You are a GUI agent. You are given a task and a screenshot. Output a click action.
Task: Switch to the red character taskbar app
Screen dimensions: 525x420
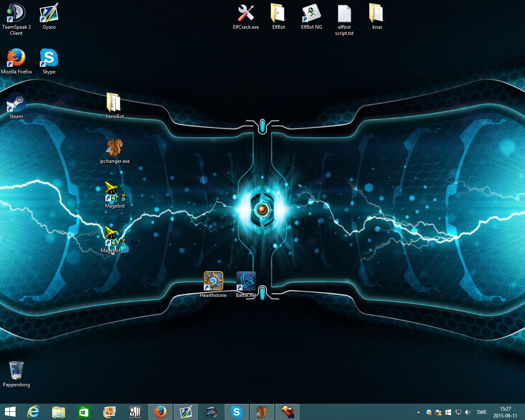tap(288, 412)
